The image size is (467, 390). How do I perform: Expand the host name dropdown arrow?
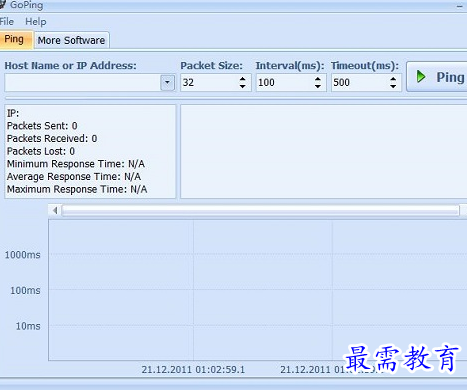(x=167, y=82)
